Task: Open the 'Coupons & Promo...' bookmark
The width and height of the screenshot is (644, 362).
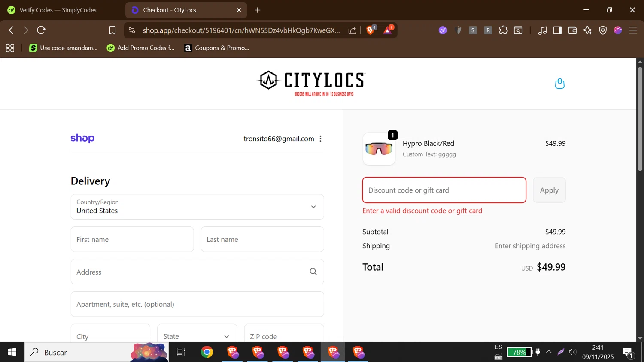Action: (x=217, y=48)
